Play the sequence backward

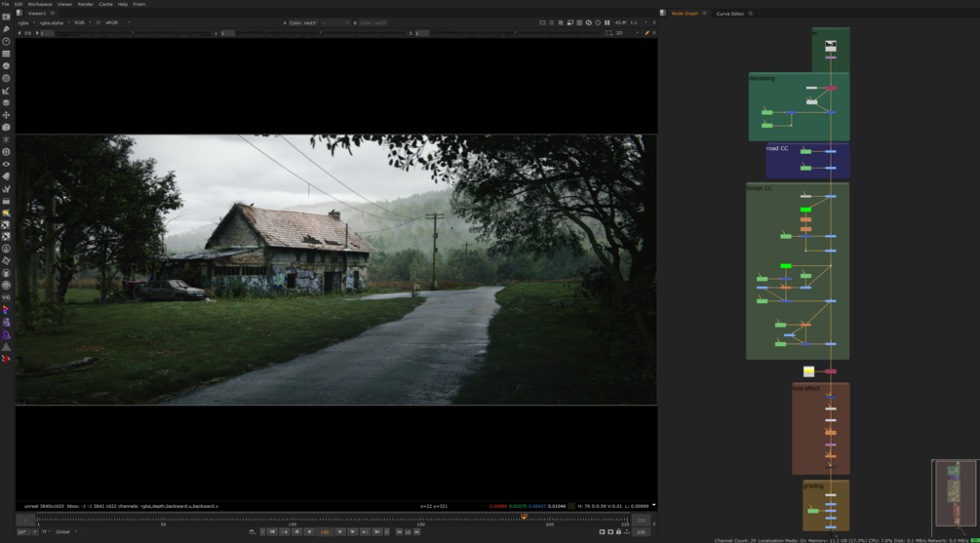[x=309, y=531]
